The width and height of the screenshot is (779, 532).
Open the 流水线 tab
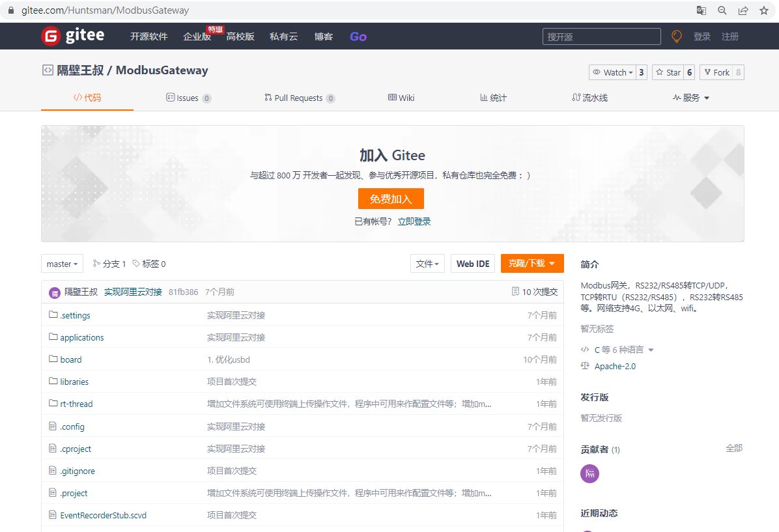[589, 98]
